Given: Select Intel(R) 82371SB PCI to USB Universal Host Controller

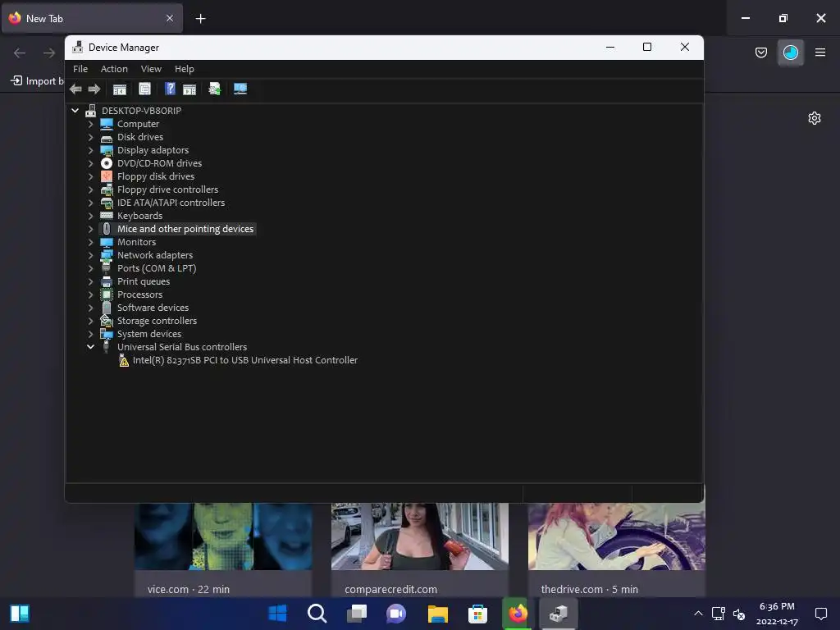Looking at the screenshot, I should click(244, 361).
